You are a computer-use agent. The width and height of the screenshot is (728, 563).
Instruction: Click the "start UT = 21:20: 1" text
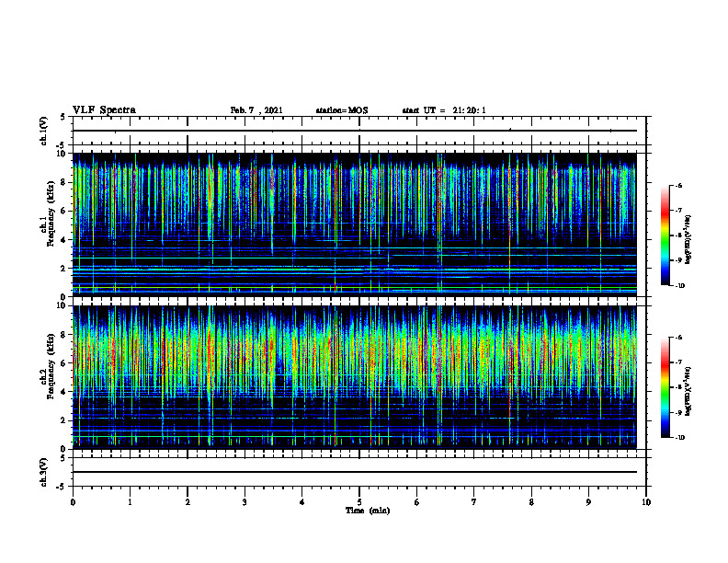coord(444,110)
